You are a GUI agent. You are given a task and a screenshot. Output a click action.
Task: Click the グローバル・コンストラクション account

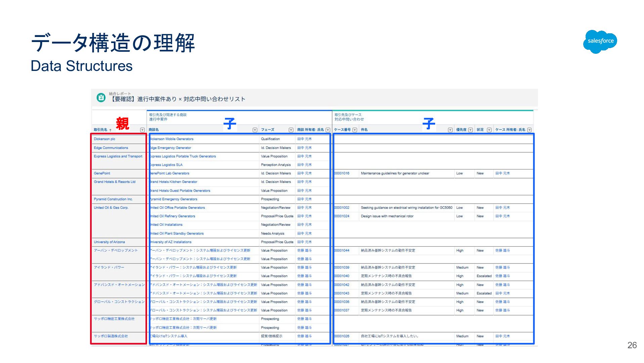point(119,302)
